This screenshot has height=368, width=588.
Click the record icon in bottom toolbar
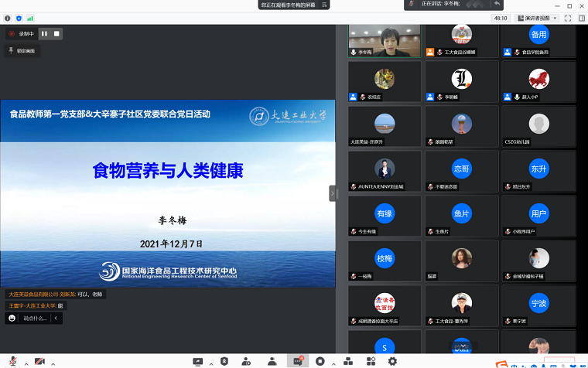[x=320, y=361]
